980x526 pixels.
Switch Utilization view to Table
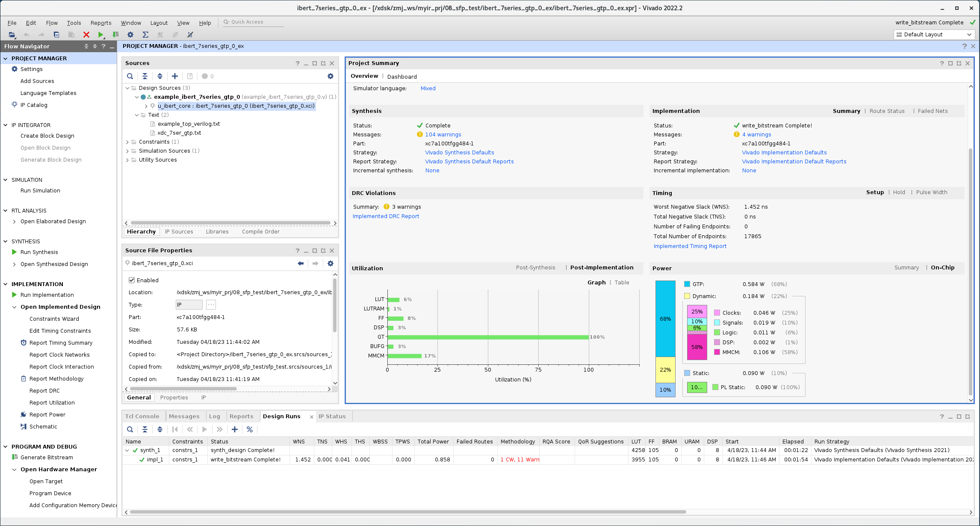point(622,283)
